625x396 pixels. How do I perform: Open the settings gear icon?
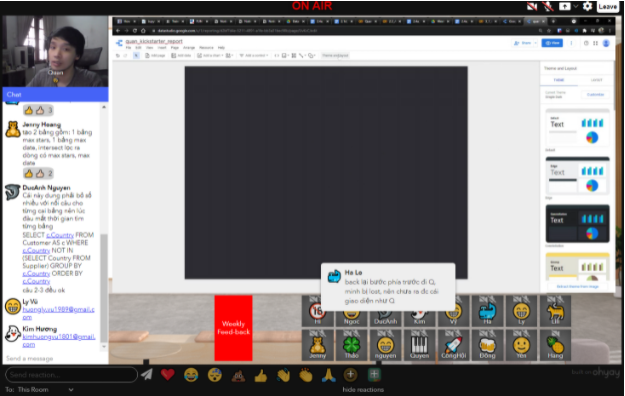click(587, 6)
